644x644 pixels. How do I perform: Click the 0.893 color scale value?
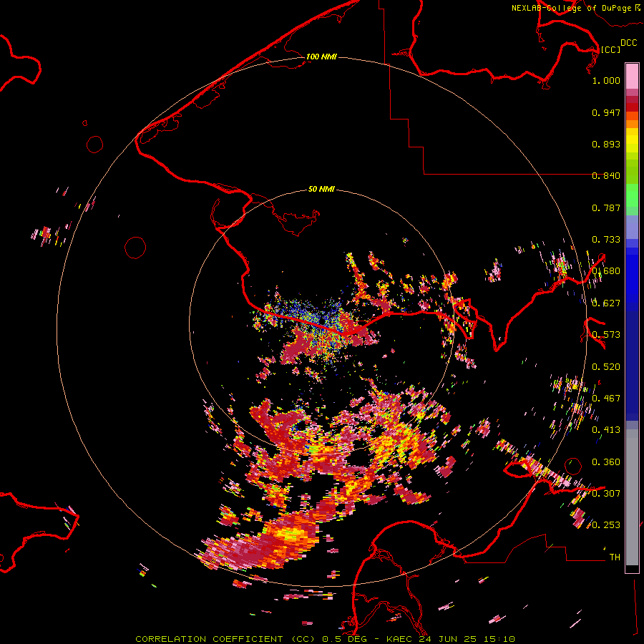click(606, 144)
